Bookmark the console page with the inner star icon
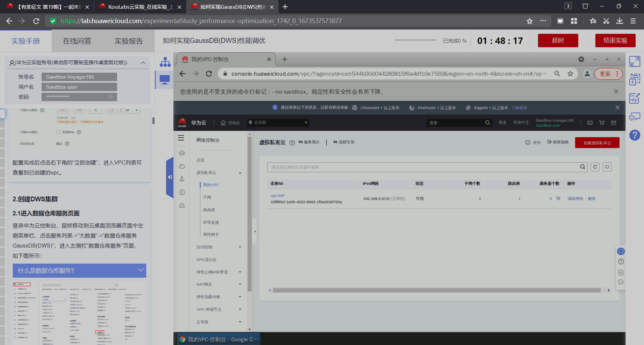 point(570,74)
